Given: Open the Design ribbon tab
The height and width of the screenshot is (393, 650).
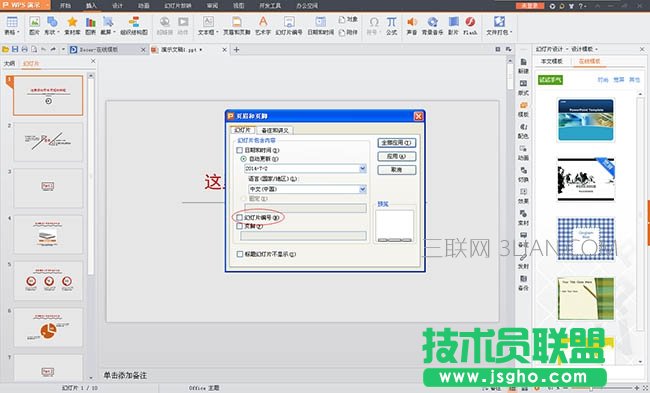Looking at the screenshot, I should click(118, 5).
